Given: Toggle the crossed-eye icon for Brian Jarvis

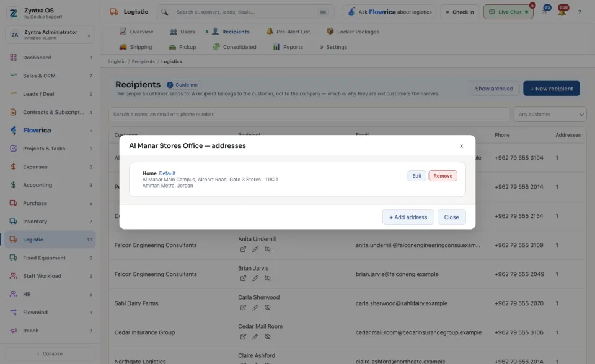Looking at the screenshot, I should [x=268, y=279].
